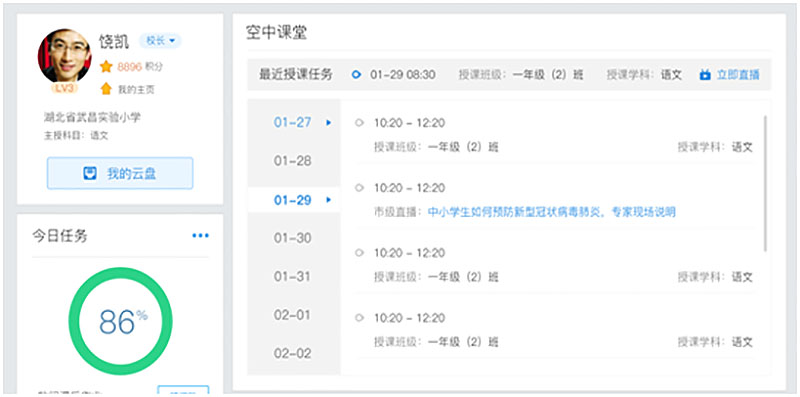Click the blue circle marker beside 01-29 08:30

click(356, 75)
